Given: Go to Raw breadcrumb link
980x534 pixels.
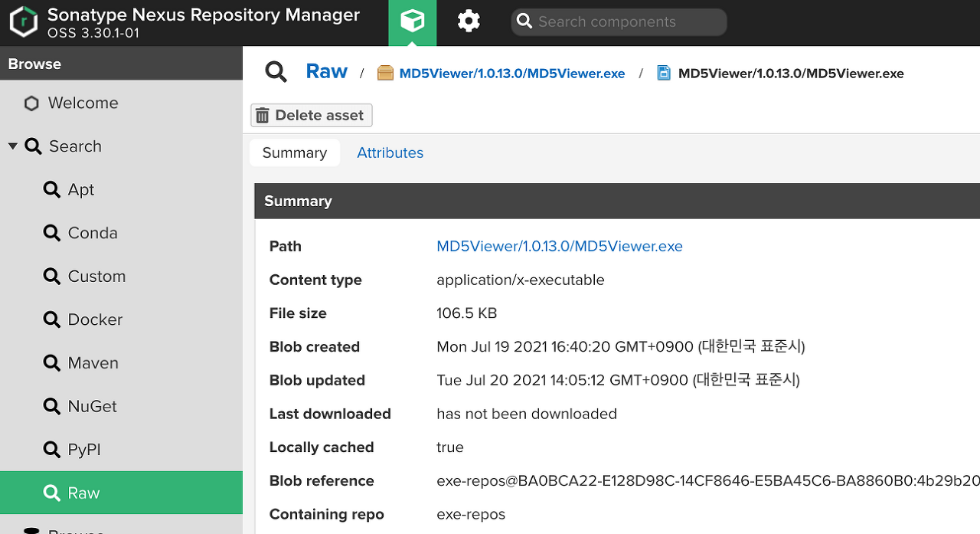Looking at the screenshot, I should 326,71.
